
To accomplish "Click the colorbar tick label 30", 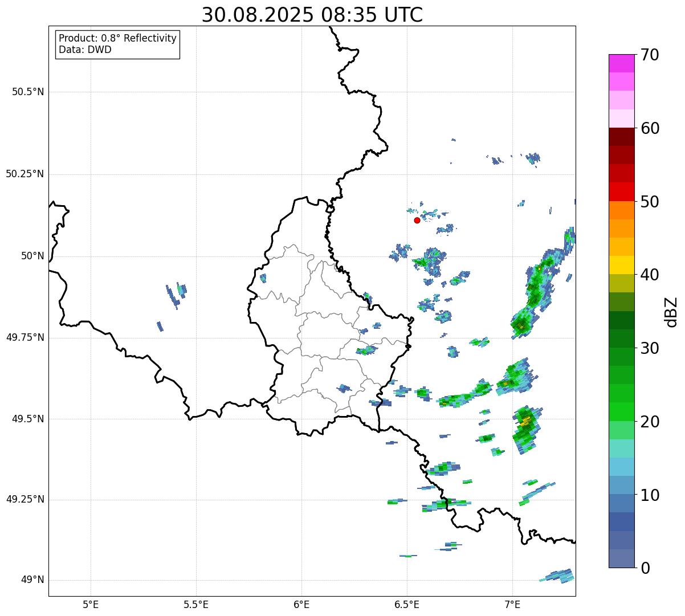I will tap(650, 348).
